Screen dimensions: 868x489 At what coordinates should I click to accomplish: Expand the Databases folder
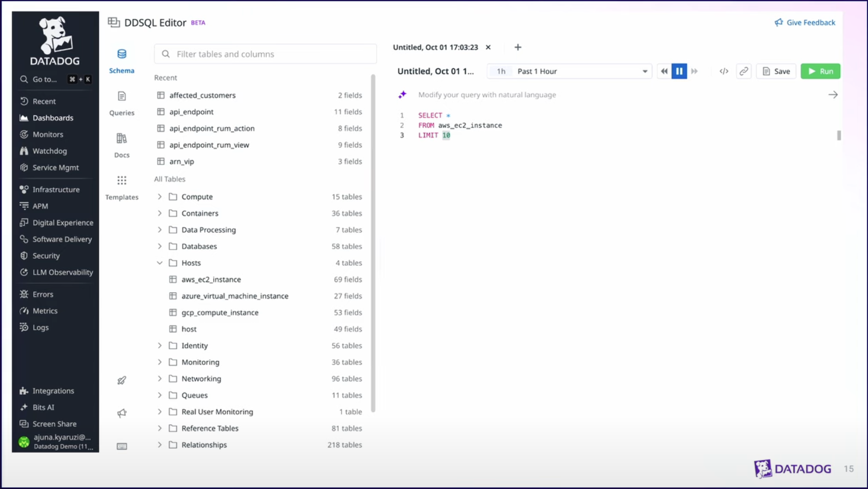coord(160,246)
